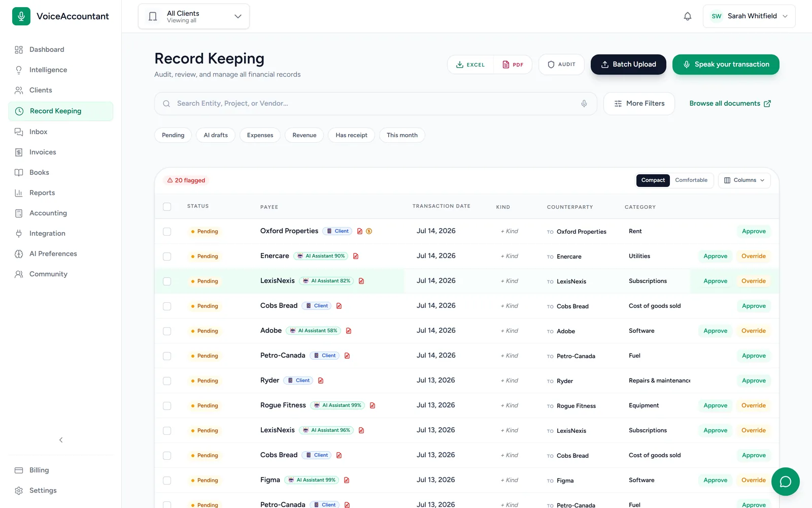812x508 pixels.
Task: Switch table density to Comfortable
Action: pos(691,180)
